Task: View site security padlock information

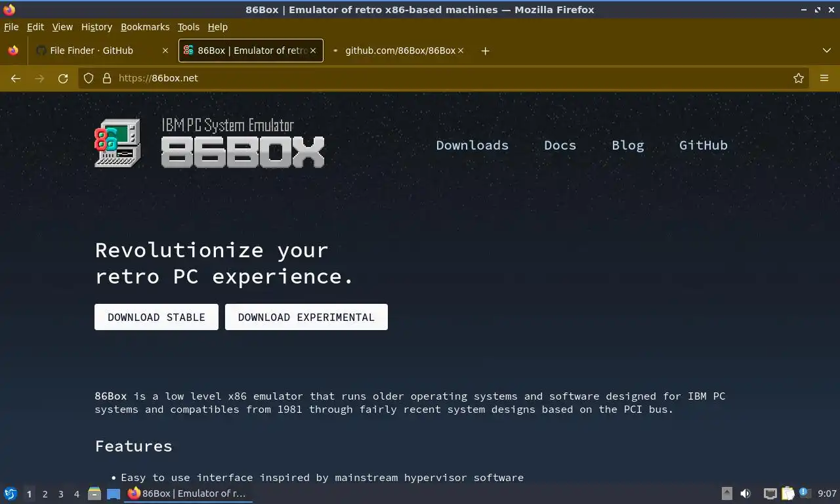Action: (x=107, y=78)
